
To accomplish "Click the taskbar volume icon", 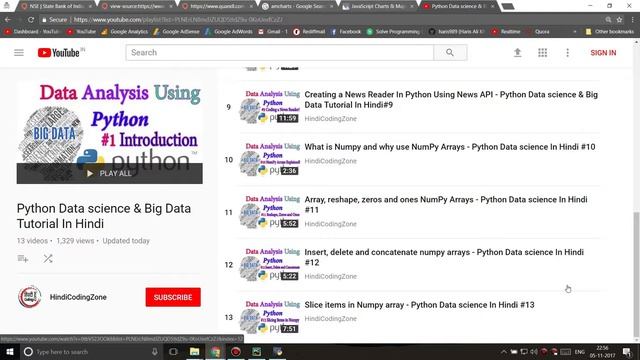I will [x=533, y=351].
